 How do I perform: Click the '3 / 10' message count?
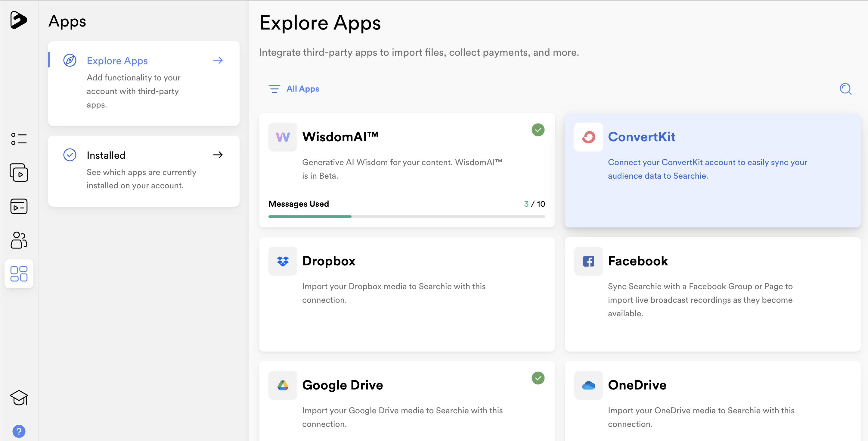(535, 204)
